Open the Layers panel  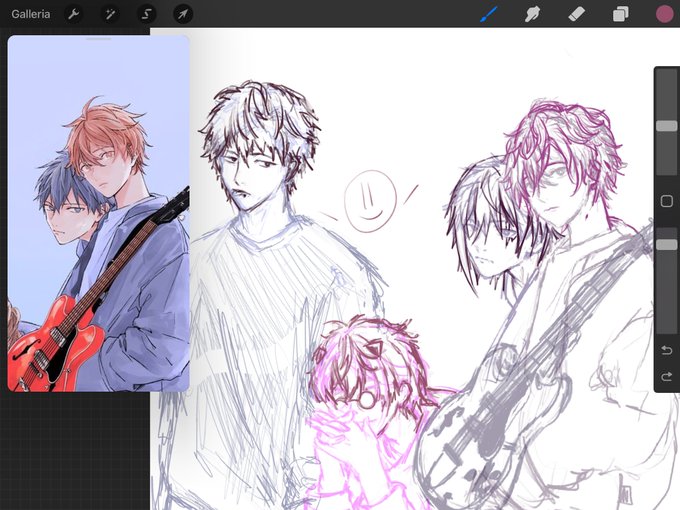pos(621,14)
